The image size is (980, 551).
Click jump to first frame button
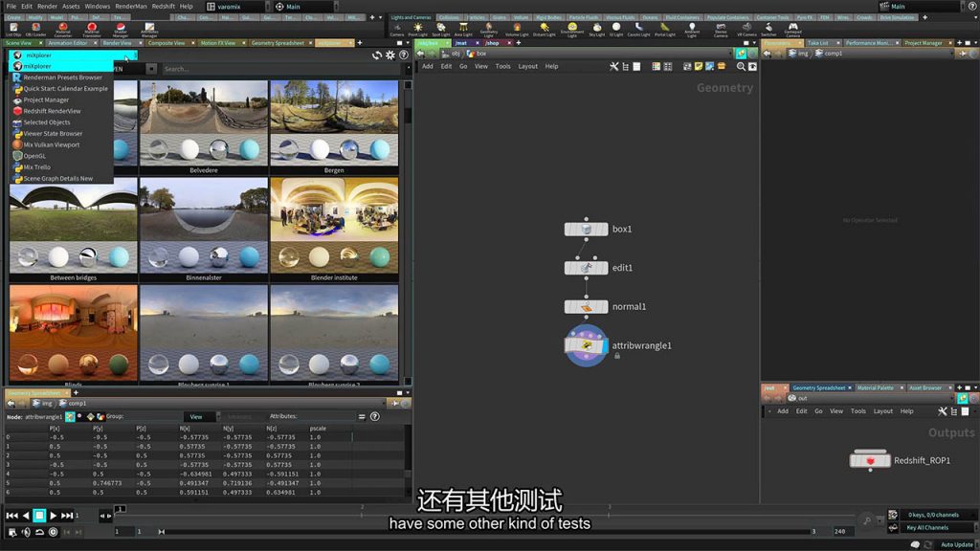11,516
